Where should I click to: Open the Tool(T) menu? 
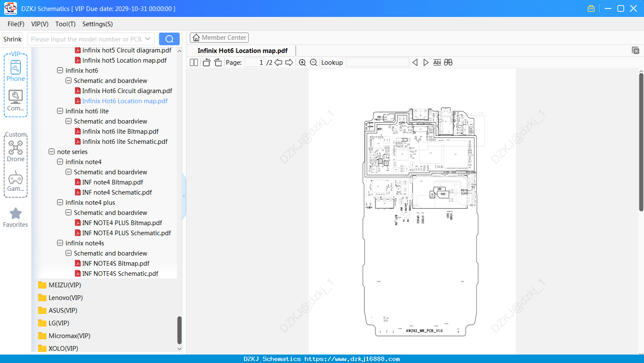tap(66, 24)
